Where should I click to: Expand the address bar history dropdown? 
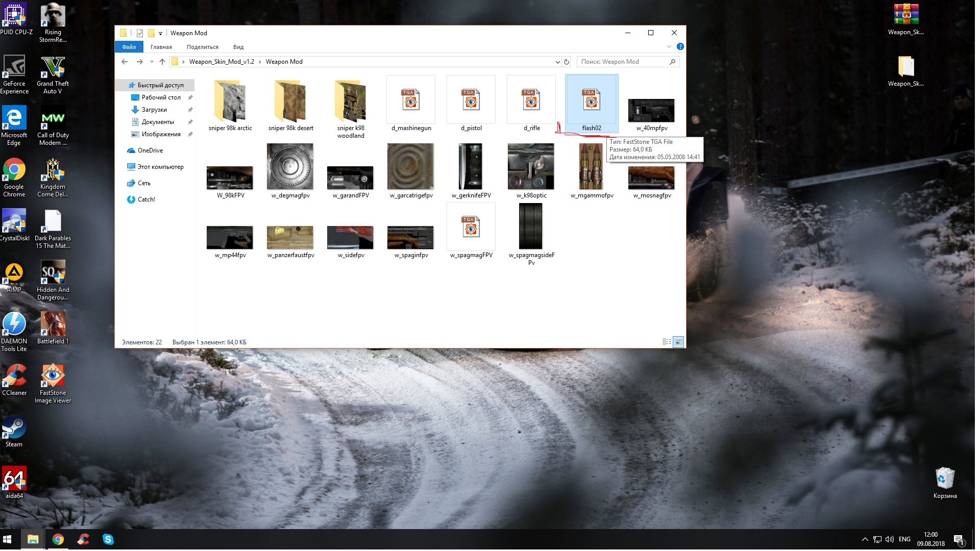(557, 62)
